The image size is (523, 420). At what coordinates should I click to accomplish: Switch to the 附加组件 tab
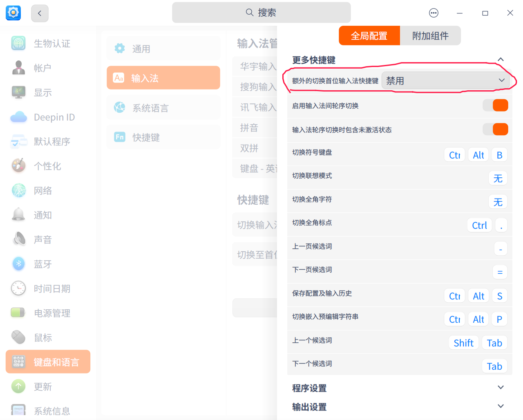click(x=430, y=36)
